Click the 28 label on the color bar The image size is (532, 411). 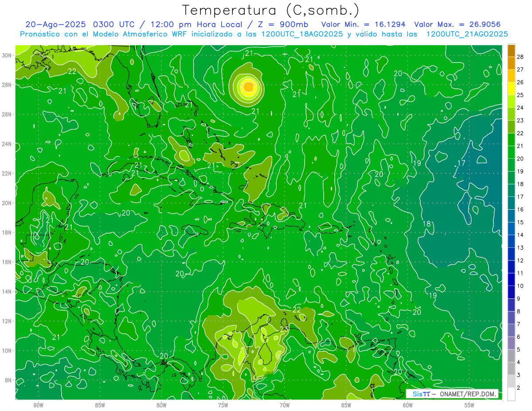(x=520, y=57)
